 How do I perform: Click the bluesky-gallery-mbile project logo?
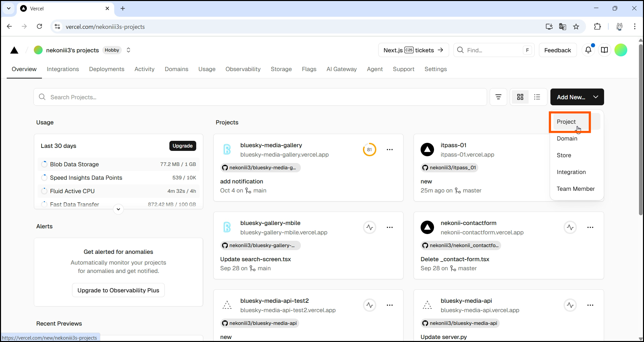(x=227, y=227)
